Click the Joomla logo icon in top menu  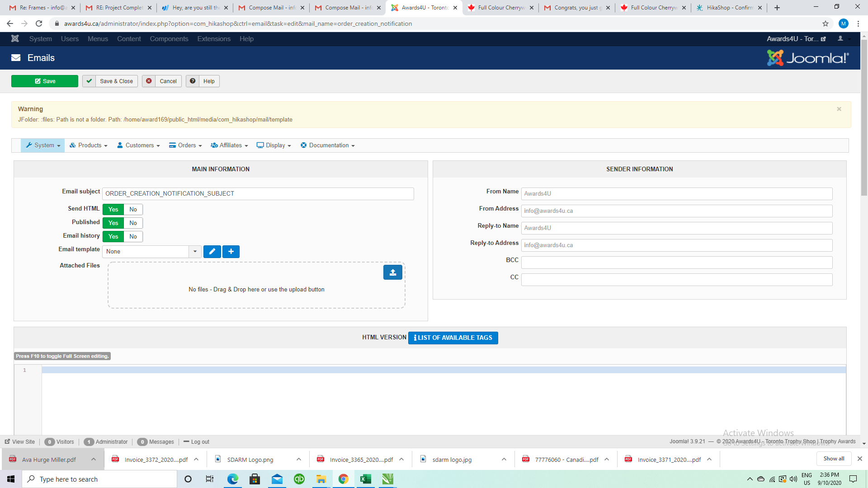[15, 39]
